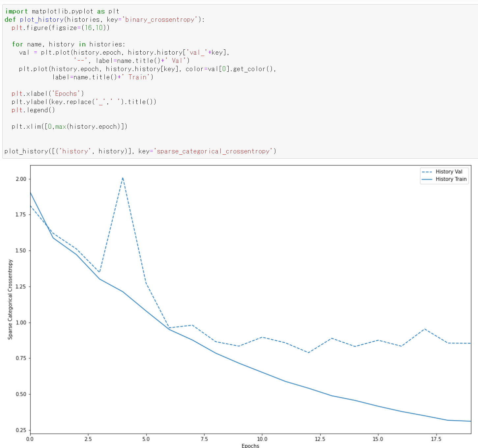This screenshot has height=448, width=478.
Task: Place cursor in the plt.xlim line
Action: 69,127
